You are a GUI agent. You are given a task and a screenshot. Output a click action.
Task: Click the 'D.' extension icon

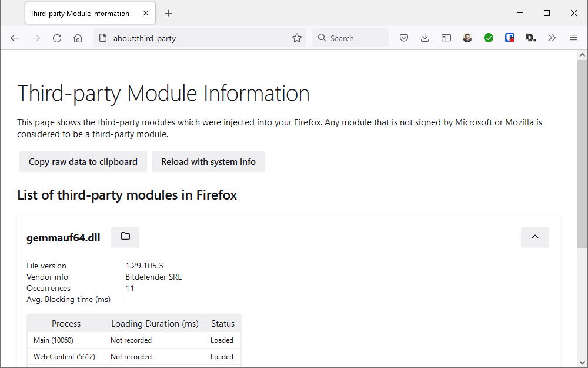[x=530, y=38]
